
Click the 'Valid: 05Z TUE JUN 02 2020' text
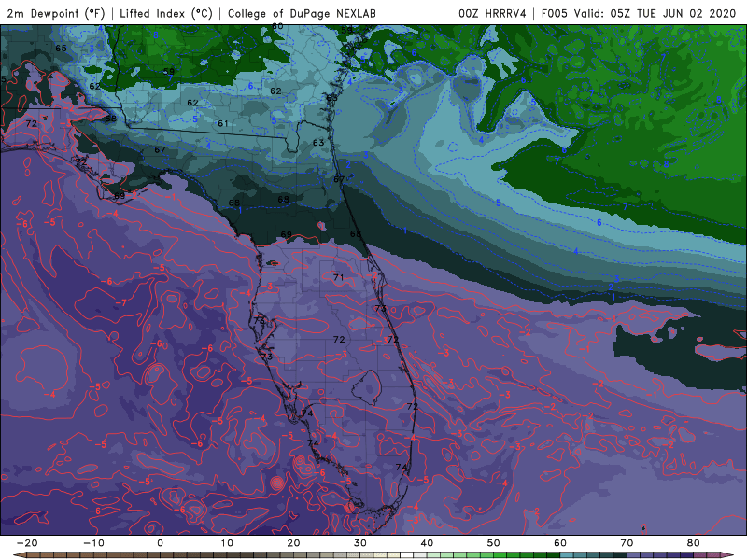pyautogui.click(x=655, y=13)
